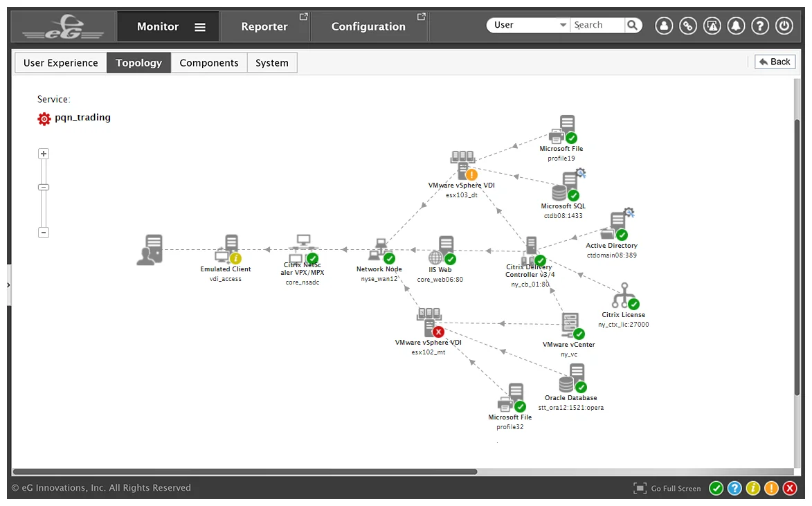Click the eG logo
812x506 pixels.
63,27
